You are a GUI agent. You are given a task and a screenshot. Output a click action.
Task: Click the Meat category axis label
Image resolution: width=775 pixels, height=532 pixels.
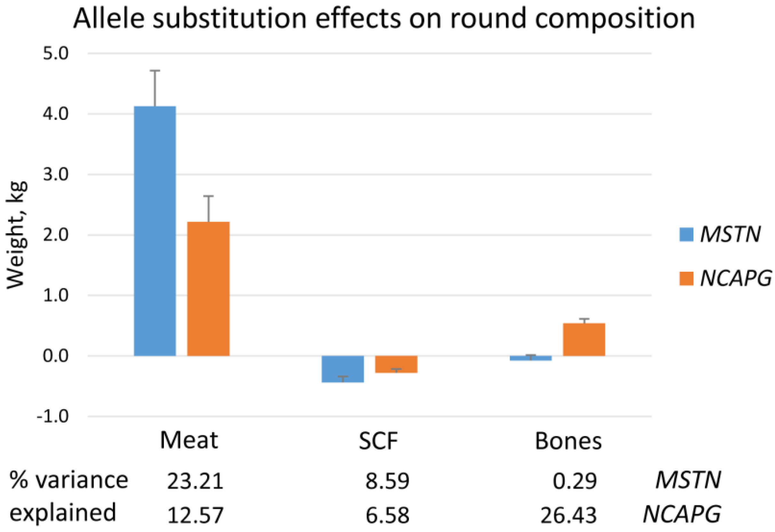click(189, 441)
